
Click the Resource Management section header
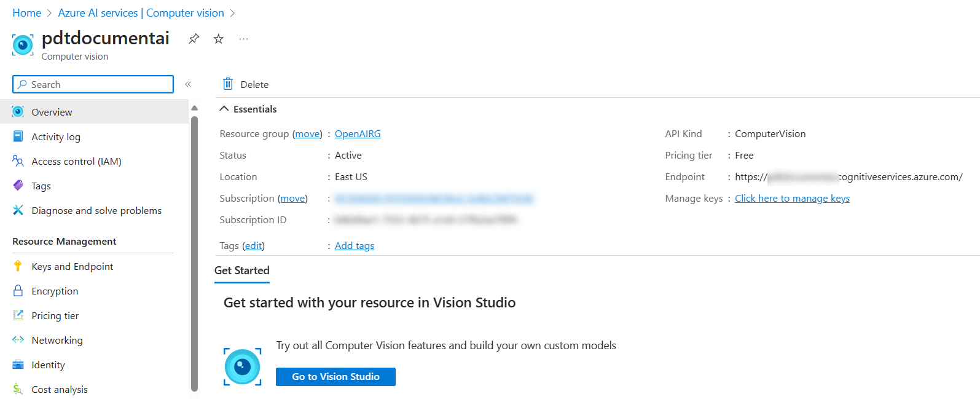65,242
